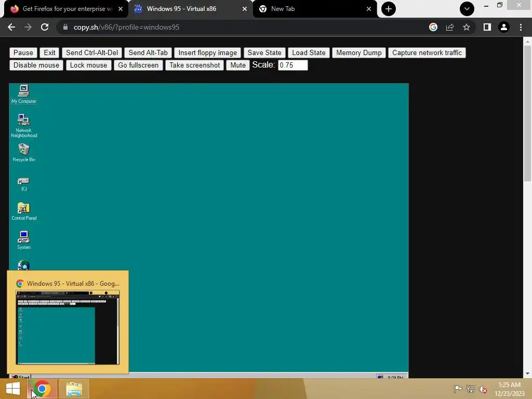Click the Exit button
532x399 pixels.
49,52
